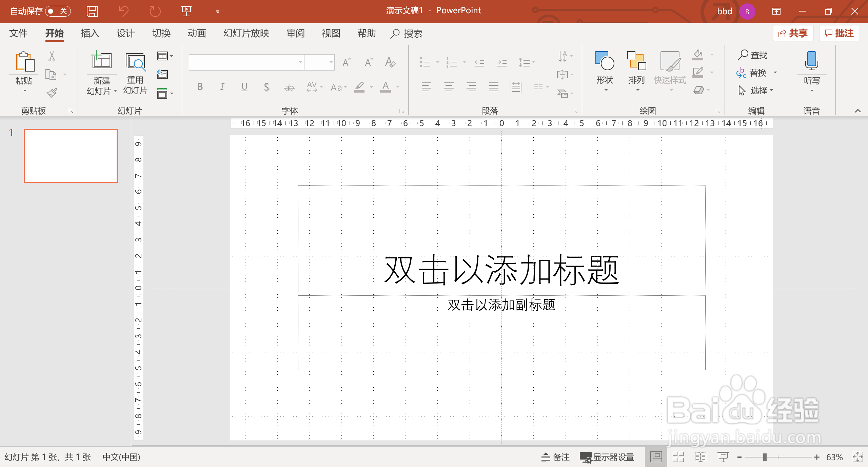Screen dimensions: 868x467
Task: Toggle the AutoSave switch
Action: pyautogui.click(x=58, y=11)
